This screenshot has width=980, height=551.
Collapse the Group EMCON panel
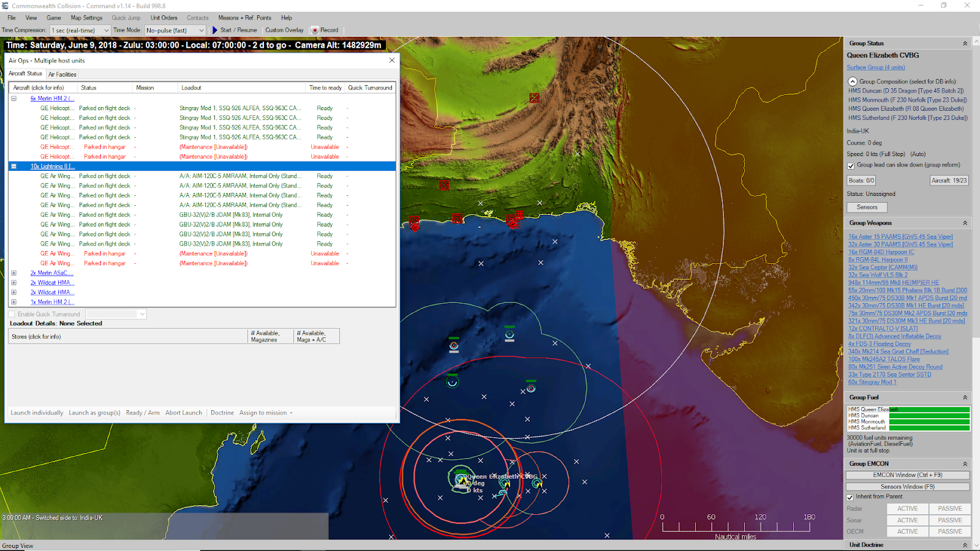tap(965, 464)
